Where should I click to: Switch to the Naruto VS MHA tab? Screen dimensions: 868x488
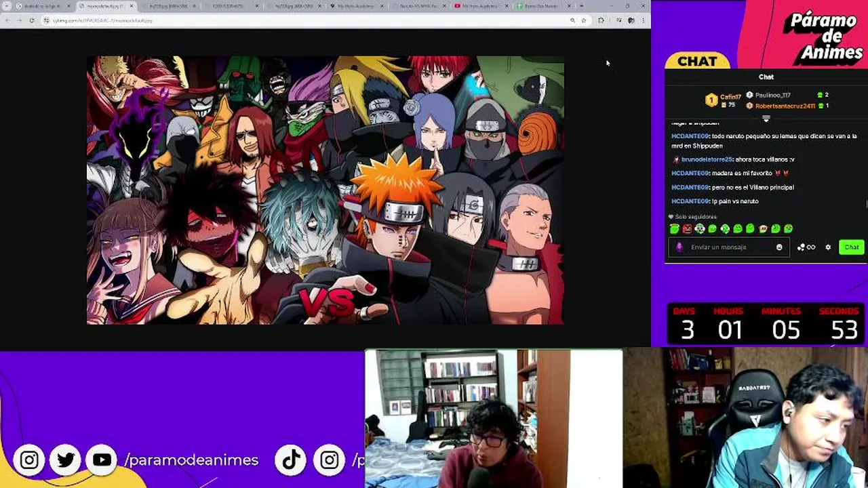point(417,6)
